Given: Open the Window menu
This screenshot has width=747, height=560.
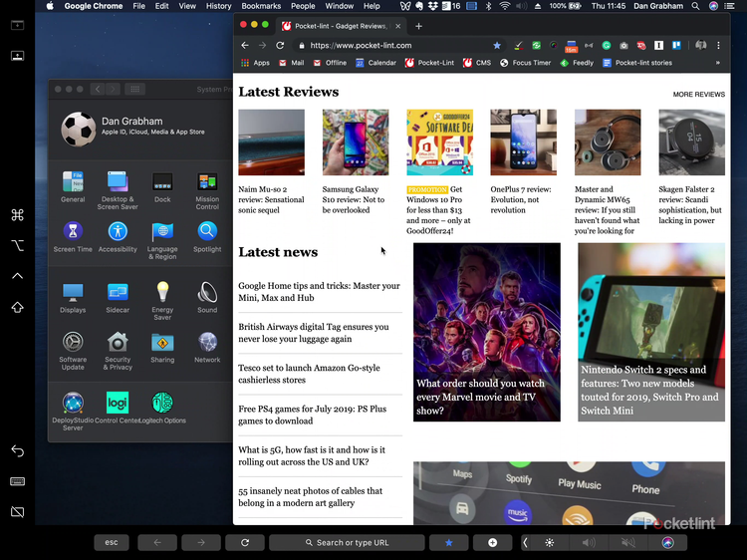Looking at the screenshot, I should (x=340, y=6).
